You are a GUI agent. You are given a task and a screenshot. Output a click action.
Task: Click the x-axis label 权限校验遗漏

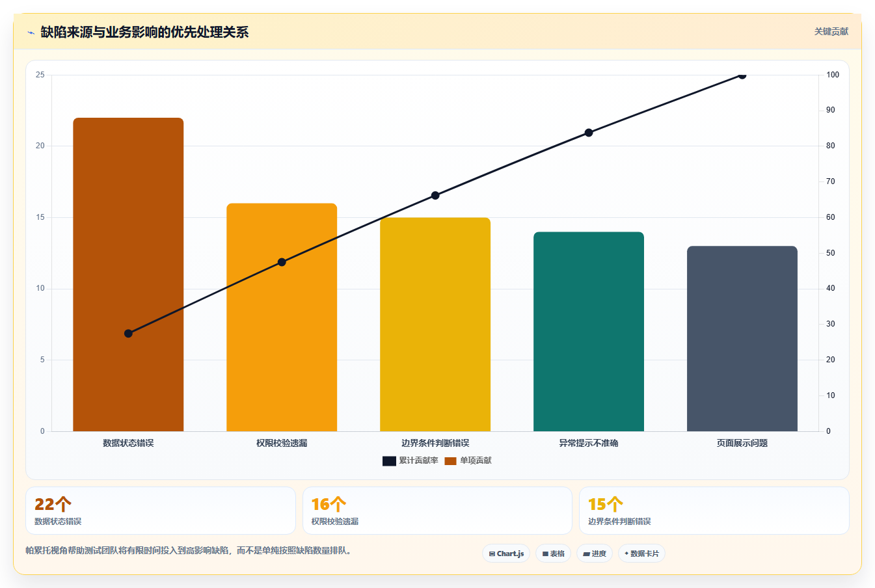[282, 443]
